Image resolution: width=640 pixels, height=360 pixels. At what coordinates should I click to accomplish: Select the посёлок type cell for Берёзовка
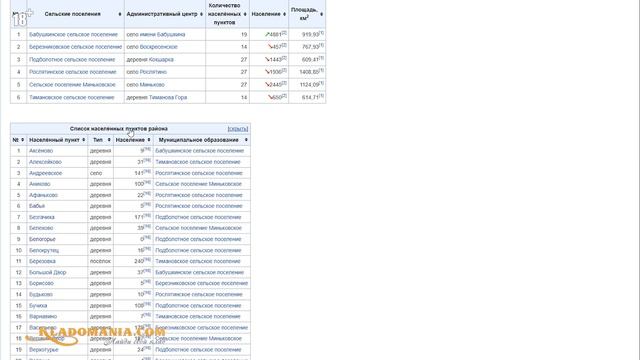click(100, 262)
